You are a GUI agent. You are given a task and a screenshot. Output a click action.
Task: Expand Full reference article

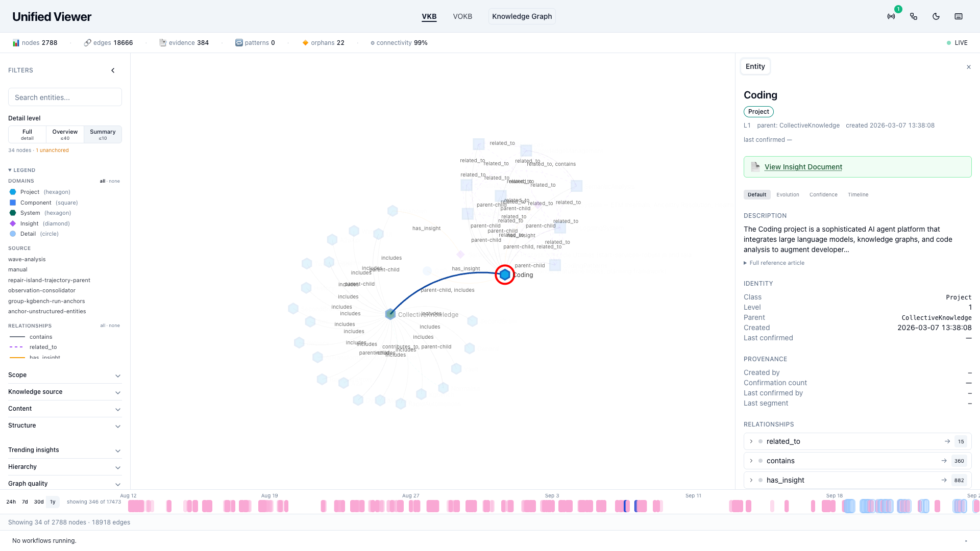pyautogui.click(x=774, y=263)
